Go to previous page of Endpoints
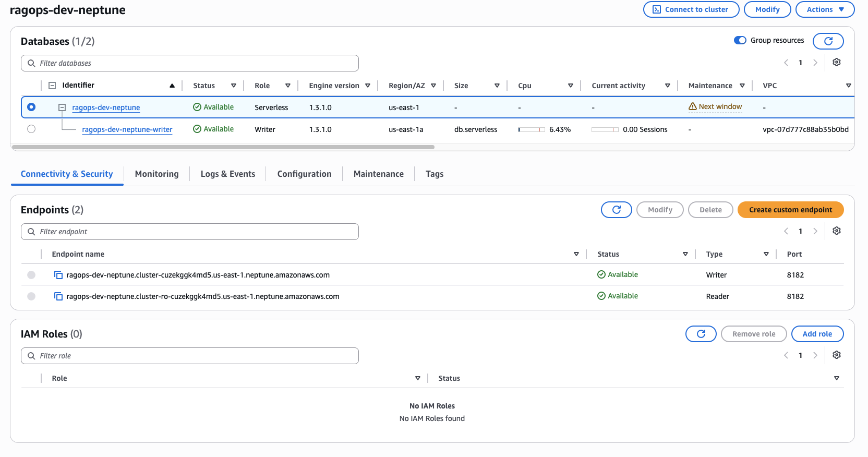868x457 pixels. (786, 231)
